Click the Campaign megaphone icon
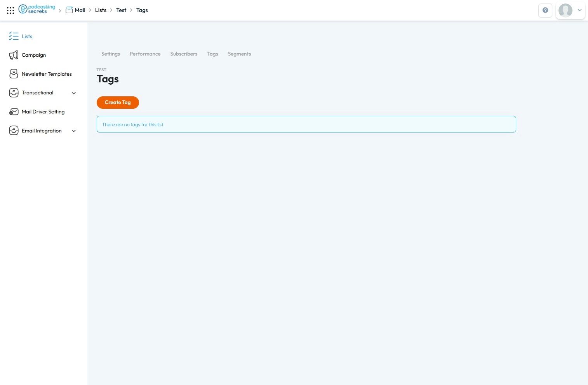The width and height of the screenshot is (588, 385). coord(14,55)
